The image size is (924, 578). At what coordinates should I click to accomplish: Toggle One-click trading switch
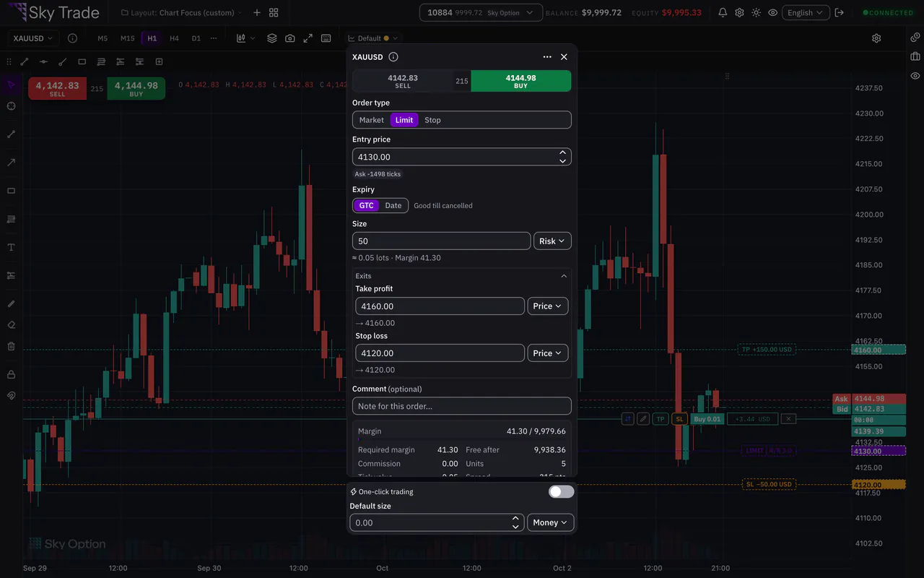coord(561,492)
